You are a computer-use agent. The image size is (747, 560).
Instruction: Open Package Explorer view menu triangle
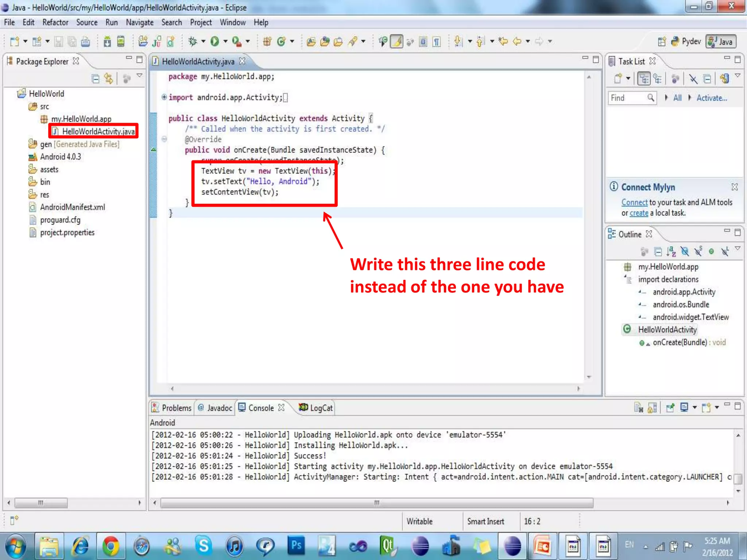(139, 75)
